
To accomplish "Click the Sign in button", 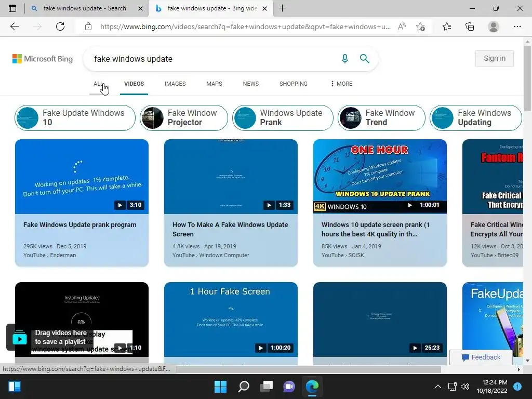I will tap(495, 58).
